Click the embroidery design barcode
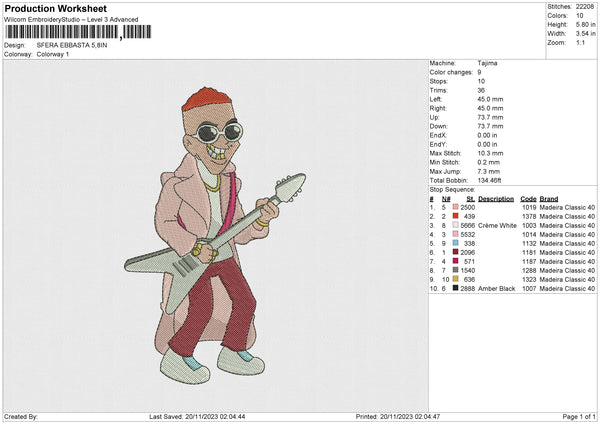The width and height of the screenshot is (600, 424). (x=78, y=32)
